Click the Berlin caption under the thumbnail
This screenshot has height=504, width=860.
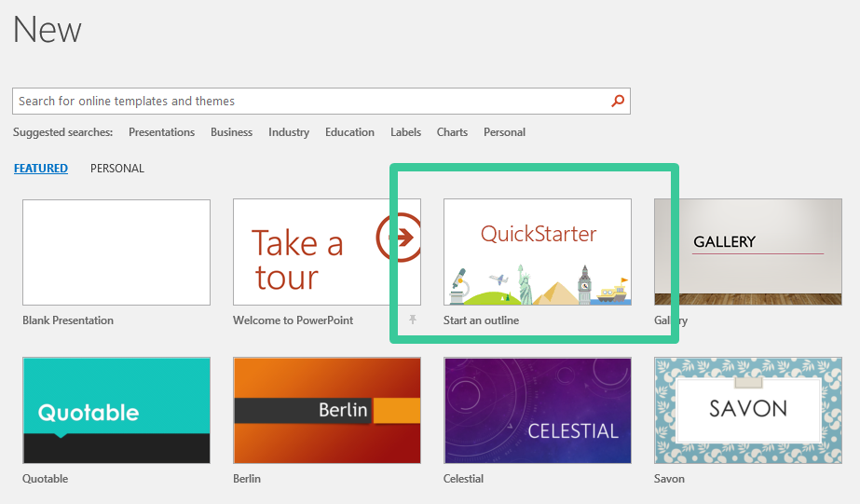247,479
